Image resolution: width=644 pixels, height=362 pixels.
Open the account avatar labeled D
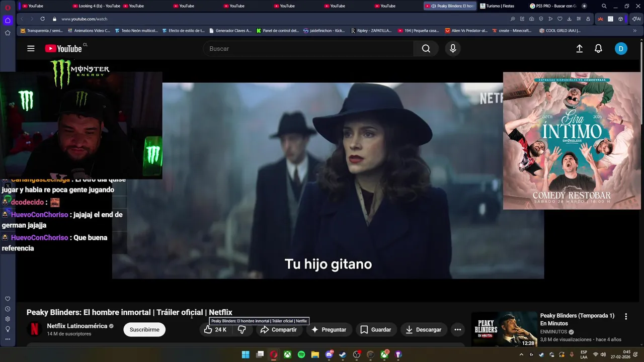click(x=621, y=49)
